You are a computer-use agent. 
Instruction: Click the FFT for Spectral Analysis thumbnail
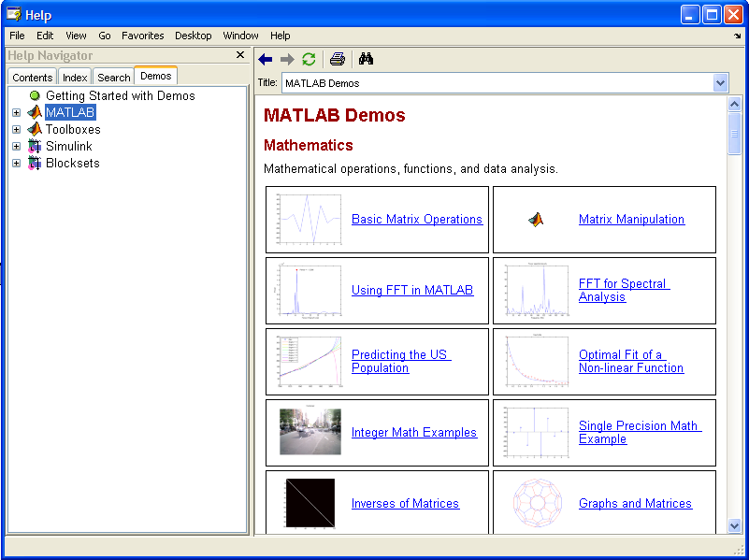tap(537, 290)
